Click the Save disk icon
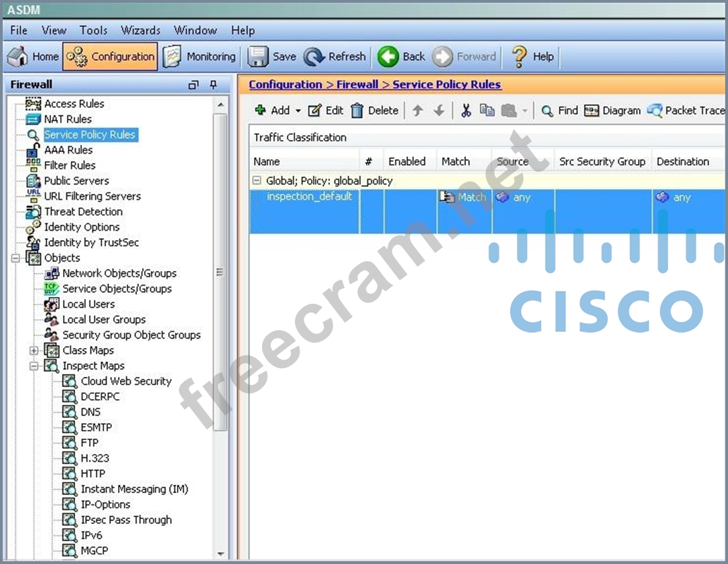The height and width of the screenshot is (564, 728). tap(258, 57)
